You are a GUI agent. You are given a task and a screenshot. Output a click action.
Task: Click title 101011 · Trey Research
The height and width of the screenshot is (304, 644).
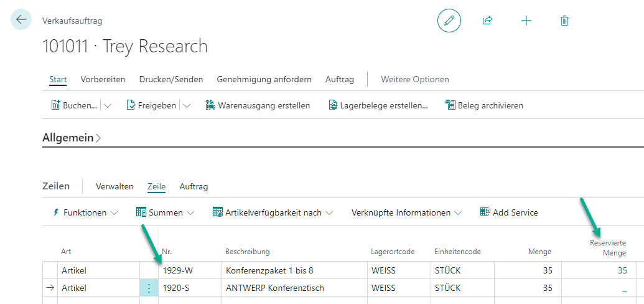pos(125,47)
